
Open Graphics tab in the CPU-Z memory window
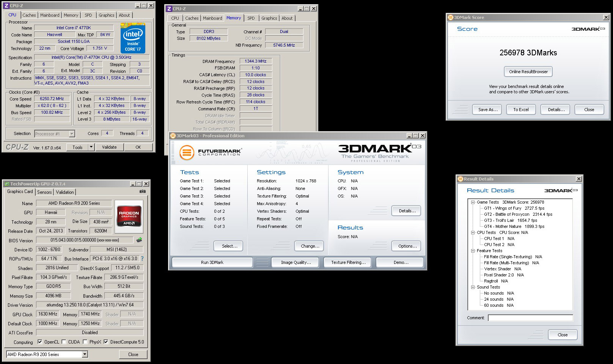(269, 18)
